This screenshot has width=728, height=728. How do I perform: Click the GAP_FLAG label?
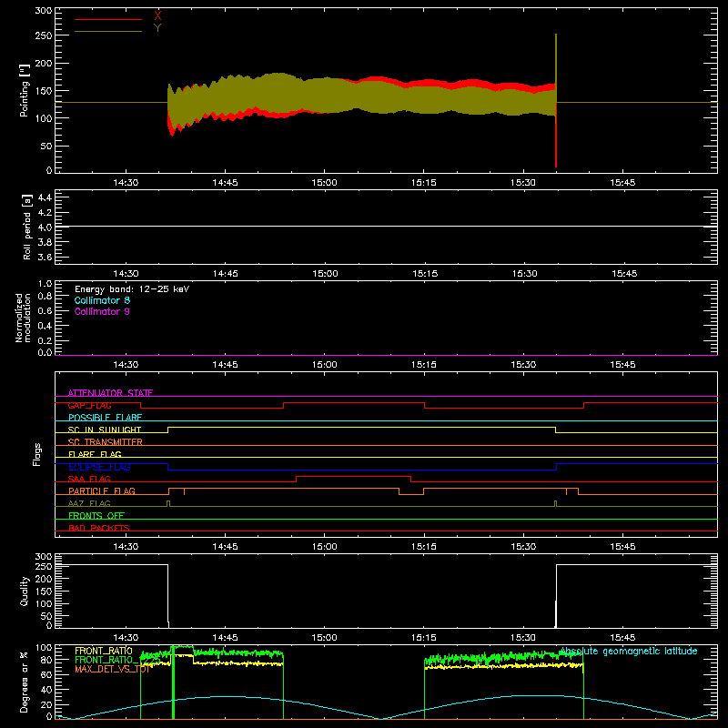[89, 405]
